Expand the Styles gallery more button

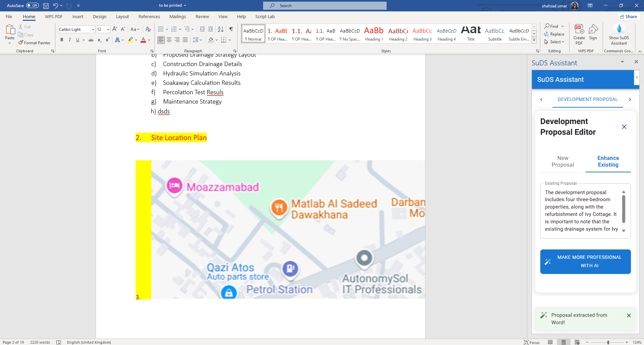tap(534, 41)
